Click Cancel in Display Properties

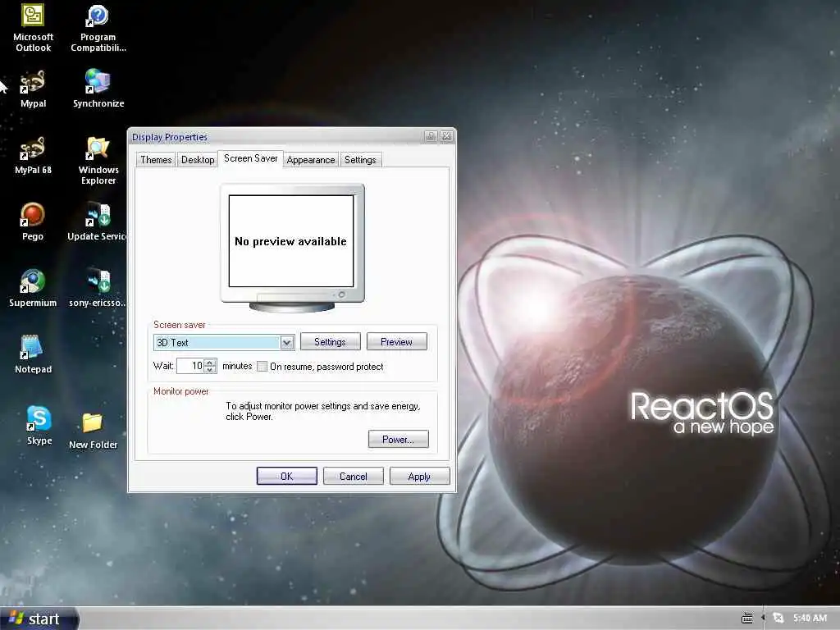(353, 477)
